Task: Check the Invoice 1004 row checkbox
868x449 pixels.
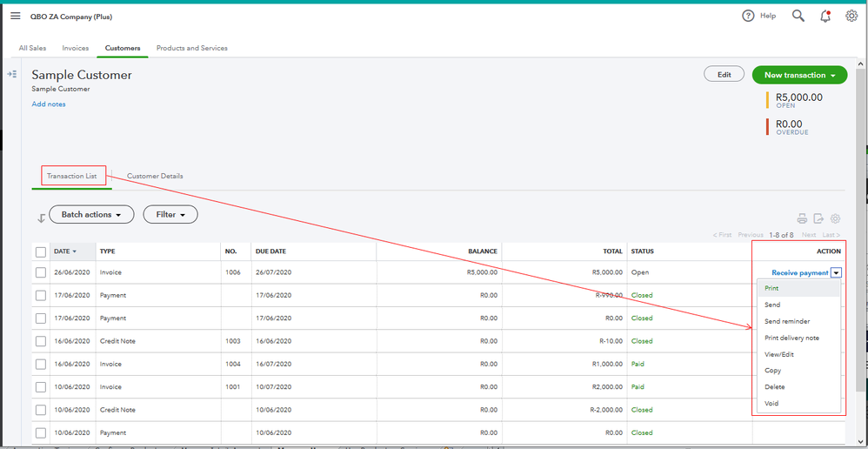Action: (x=41, y=365)
